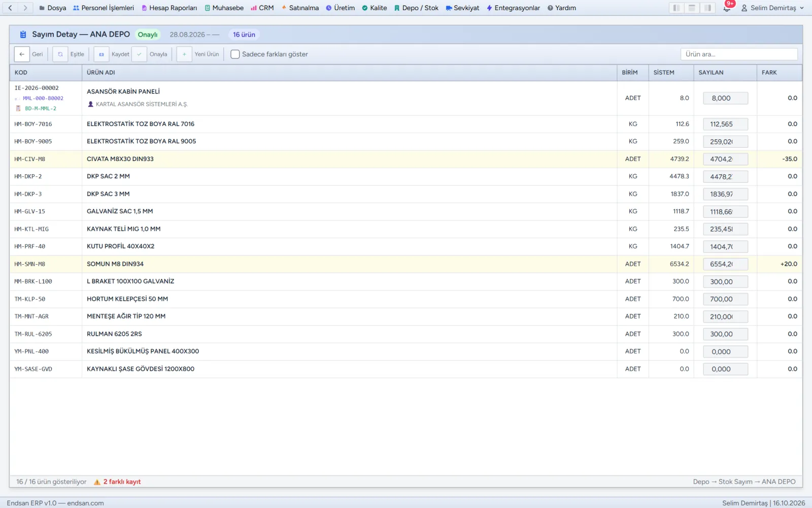Open the Depo / Stok menu

coord(416,8)
